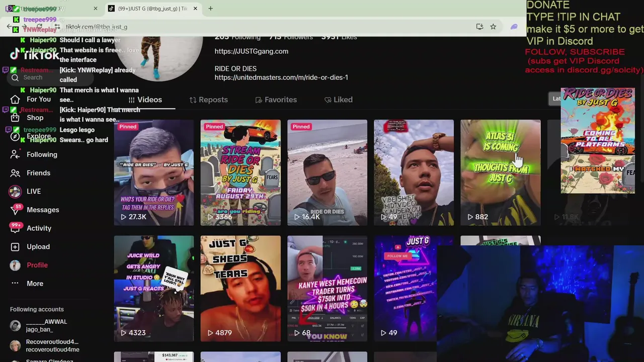The width and height of the screenshot is (644, 362).
Task: Select the Videos profile tab
Action: [145, 100]
